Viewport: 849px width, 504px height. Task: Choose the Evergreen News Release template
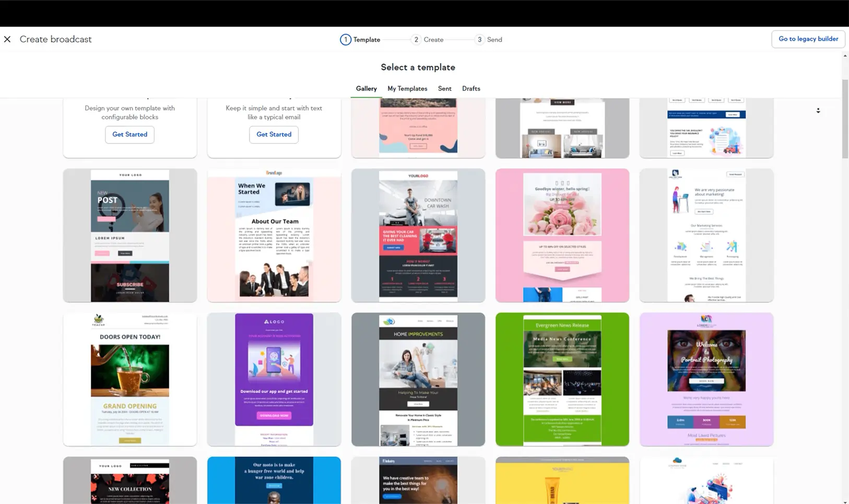click(562, 379)
